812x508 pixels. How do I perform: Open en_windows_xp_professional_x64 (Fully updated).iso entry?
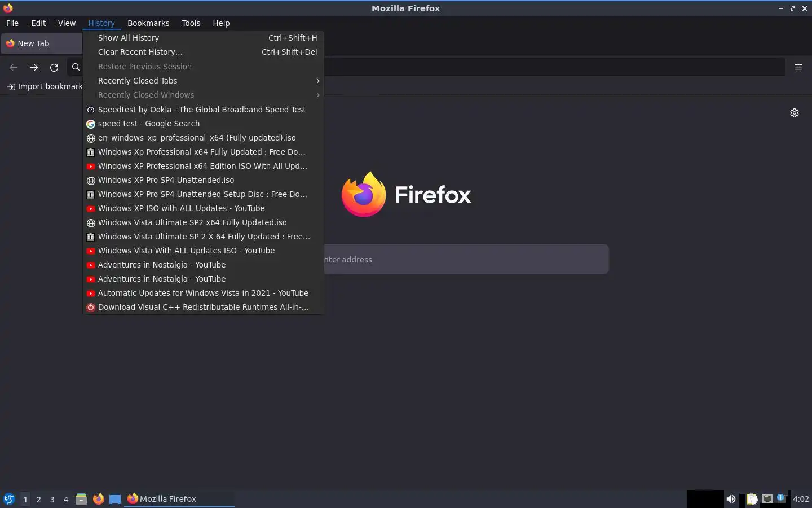coord(203,138)
